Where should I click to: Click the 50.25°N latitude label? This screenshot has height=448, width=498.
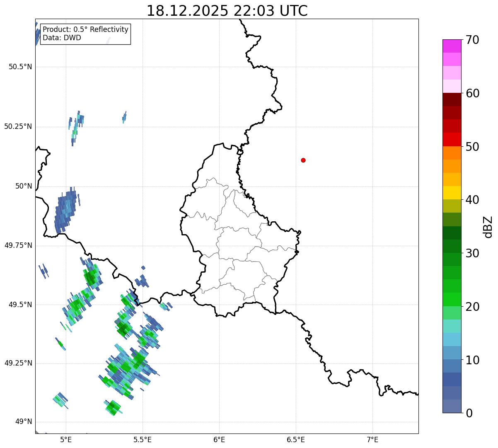tap(18, 126)
